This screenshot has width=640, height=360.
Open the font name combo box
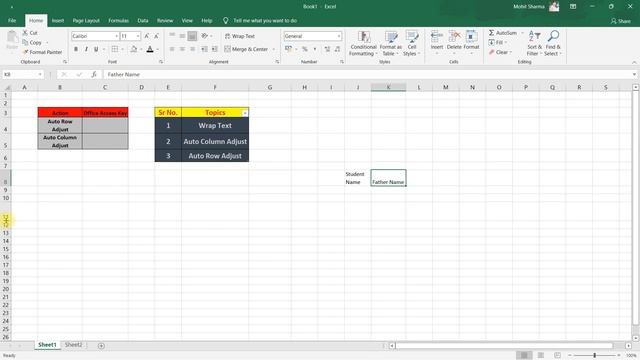pos(95,36)
